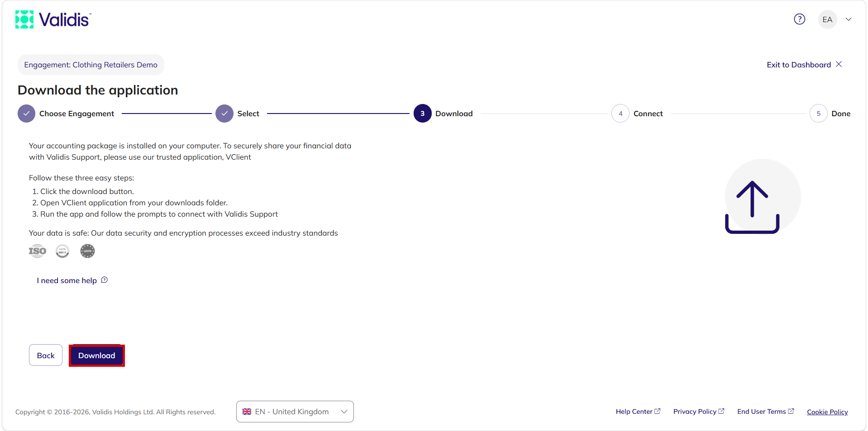Click the ISO certification badge
The height and width of the screenshot is (431, 868).
[38, 251]
